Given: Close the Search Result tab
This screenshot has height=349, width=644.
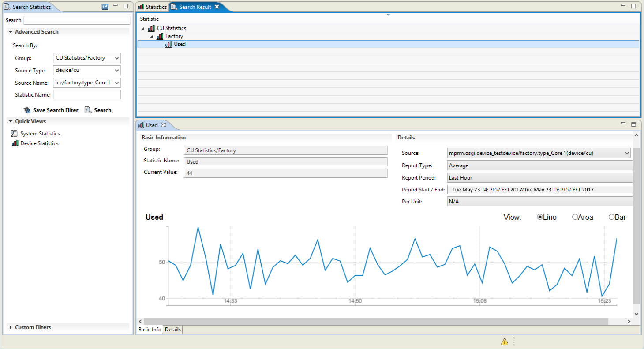Looking at the screenshot, I should (x=217, y=7).
